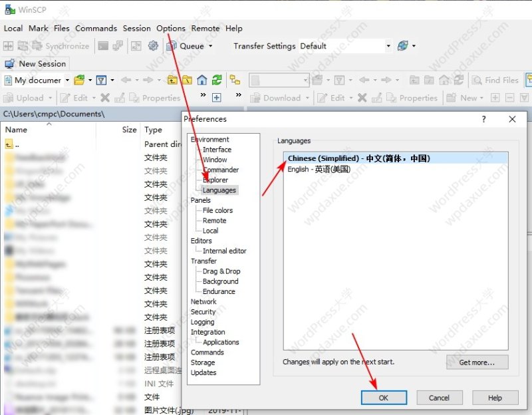This screenshot has width=532, height=415.
Task: Open the Commands menu
Action: pyautogui.click(x=96, y=28)
